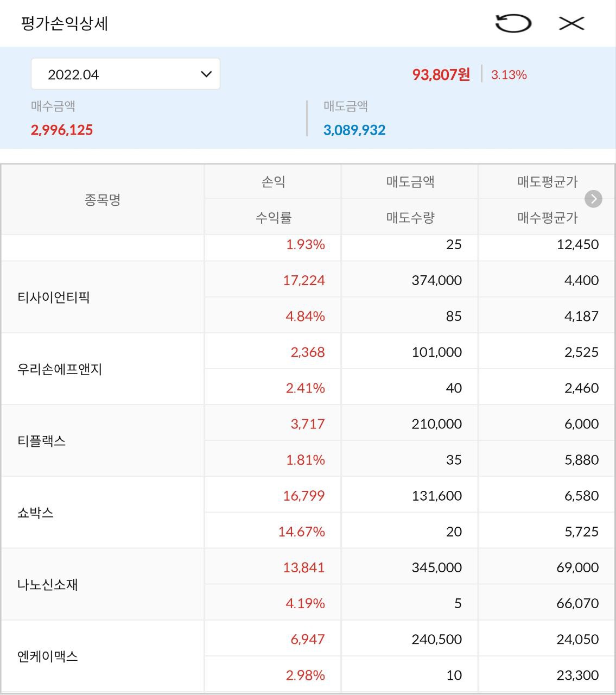Click the 손익 column header
616x695 pixels.
click(273, 182)
